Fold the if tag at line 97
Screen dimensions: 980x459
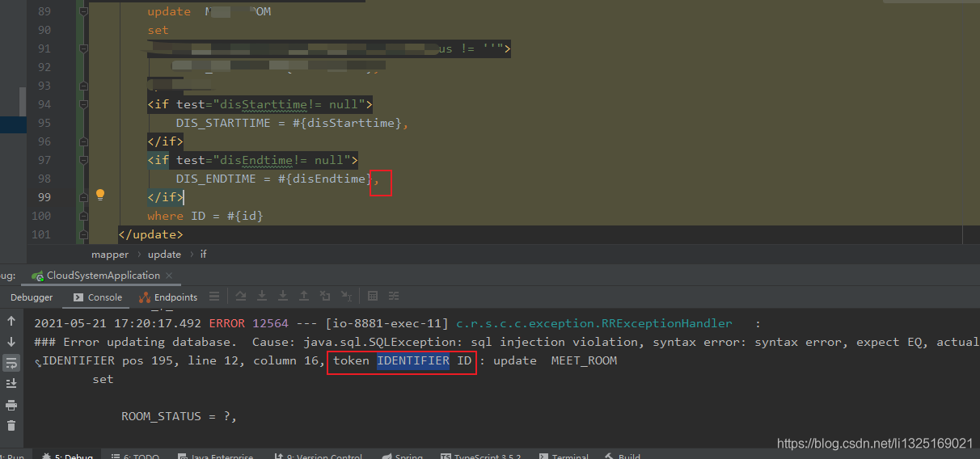coord(83,160)
